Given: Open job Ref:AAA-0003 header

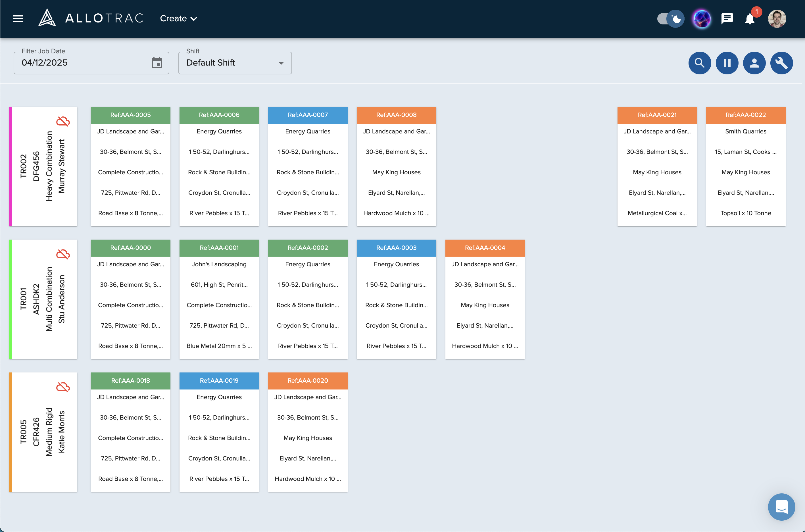Looking at the screenshot, I should [x=396, y=248].
